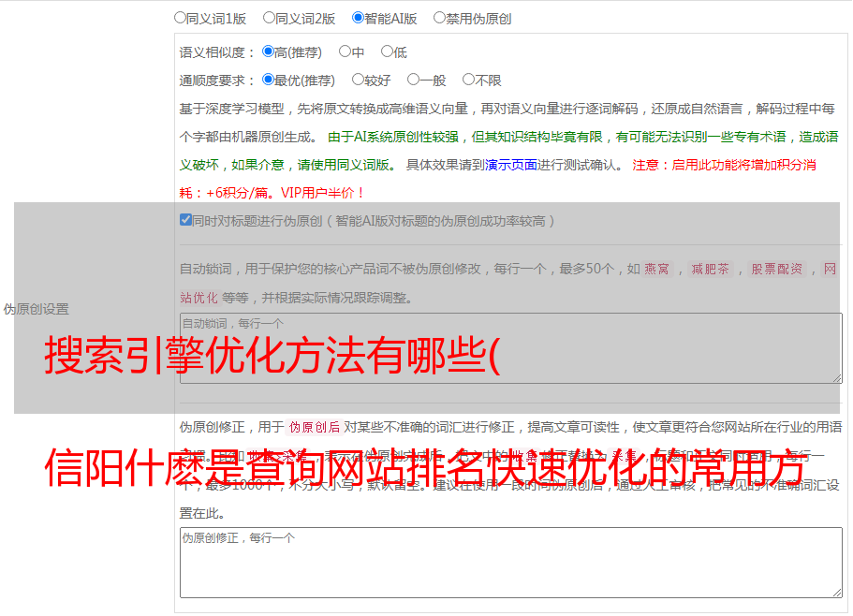Select the 同义词2版 radio option
The height and width of the screenshot is (616, 853).
pyautogui.click(x=269, y=18)
